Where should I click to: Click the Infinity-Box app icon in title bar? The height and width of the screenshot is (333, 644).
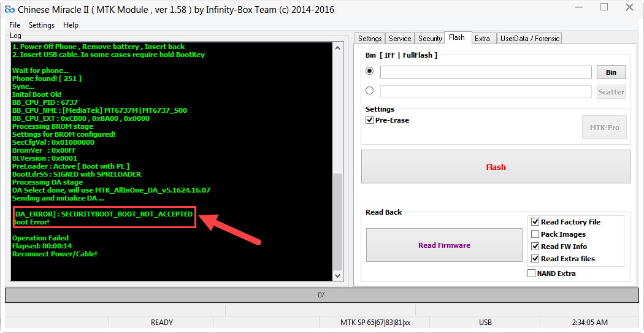tap(9, 9)
